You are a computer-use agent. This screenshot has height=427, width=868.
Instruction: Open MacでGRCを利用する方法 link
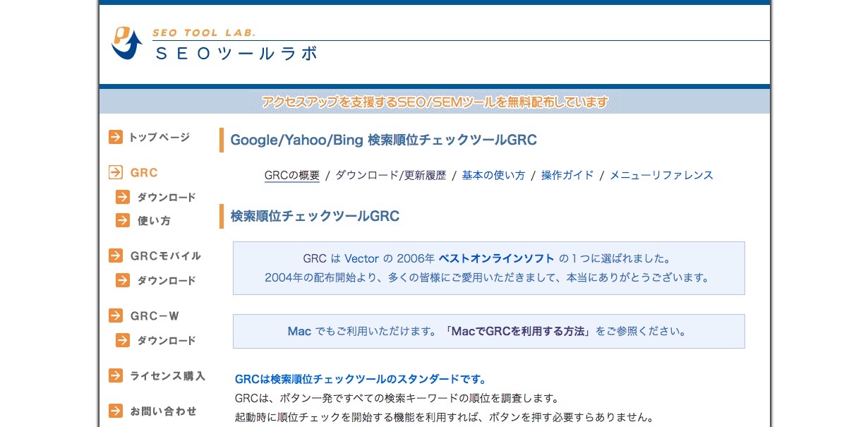click(x=518, y=331)
